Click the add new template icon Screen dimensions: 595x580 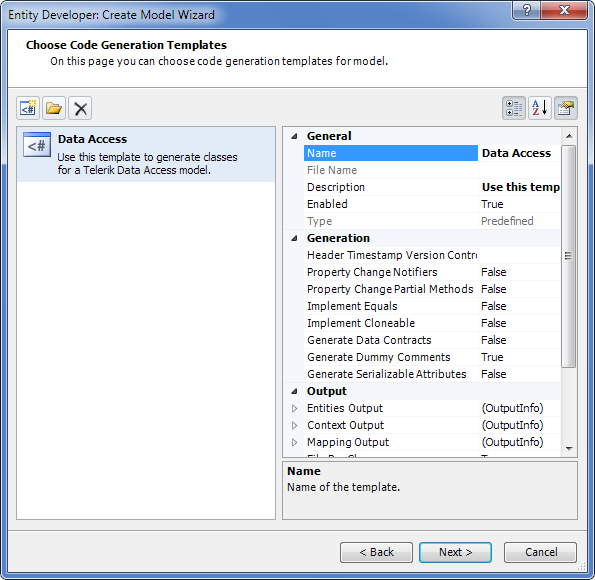pyautogui.click(x=28, y=108)
